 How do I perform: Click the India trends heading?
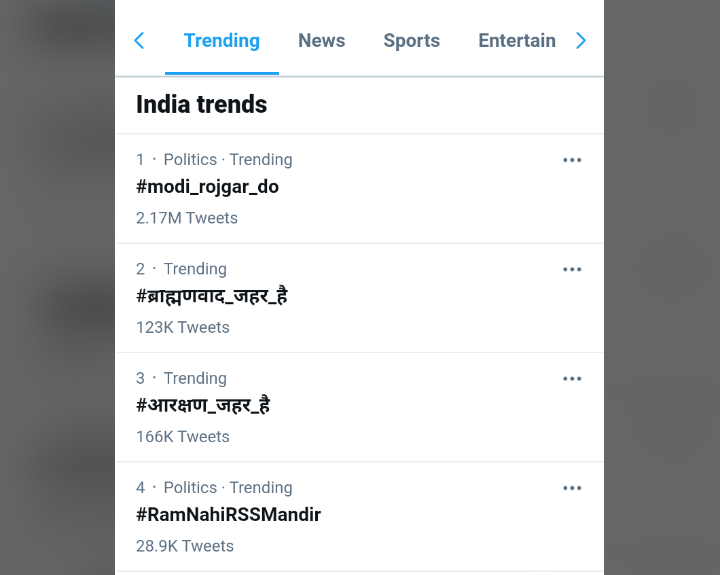[x=201, y=104]
